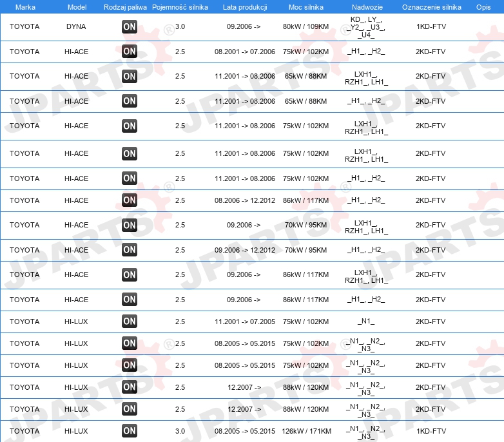Viewport: 504px width, 442px height.
Task: Select the 3.0 capacity cell in DYNA row
Action: point(180,26)
